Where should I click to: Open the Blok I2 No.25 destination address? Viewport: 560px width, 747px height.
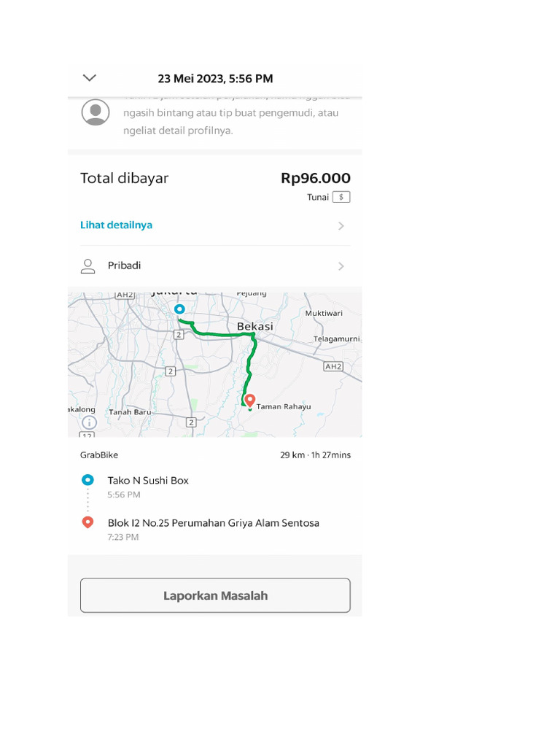(213, 523)
